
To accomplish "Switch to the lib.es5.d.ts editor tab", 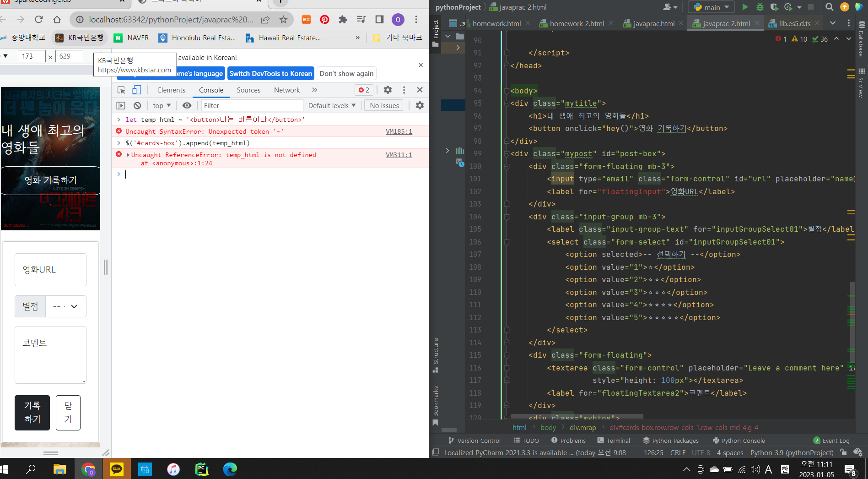I will pos(795,23).
